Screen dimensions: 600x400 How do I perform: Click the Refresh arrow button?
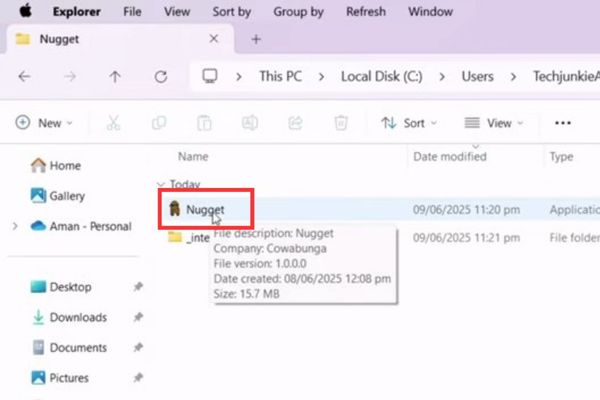[160, 77]
